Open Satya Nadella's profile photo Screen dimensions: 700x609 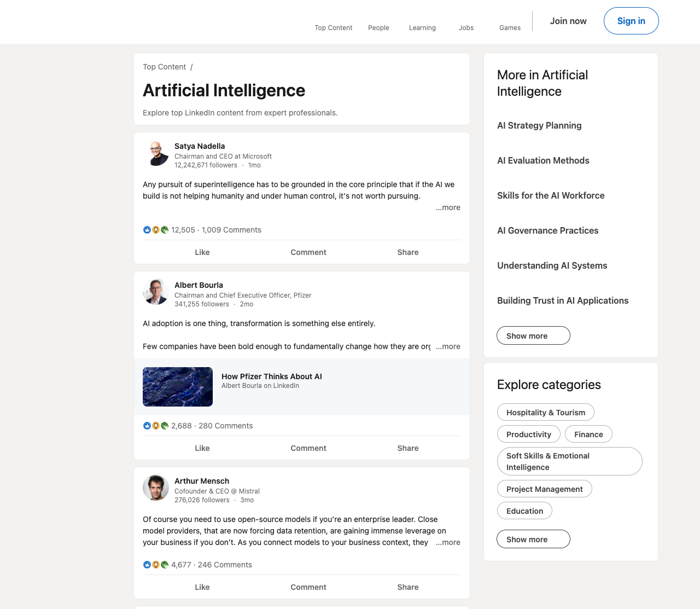click(156, 154)
